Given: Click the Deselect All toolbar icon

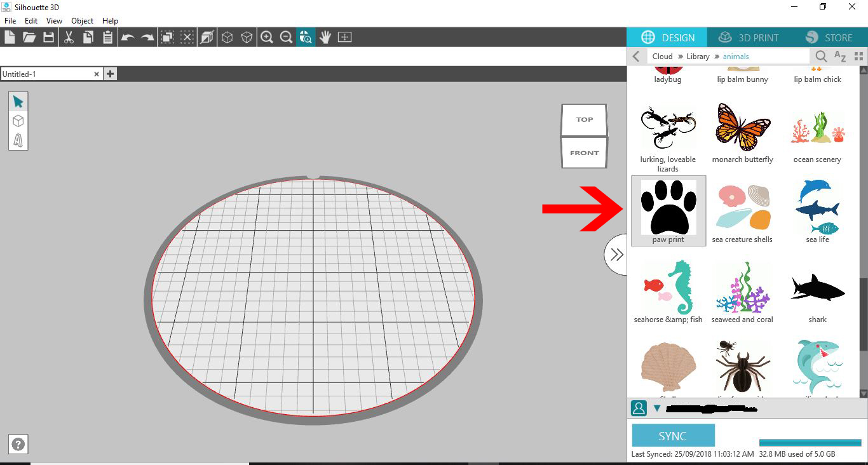Looking at the screenshot, I should (x=187, y=37).
